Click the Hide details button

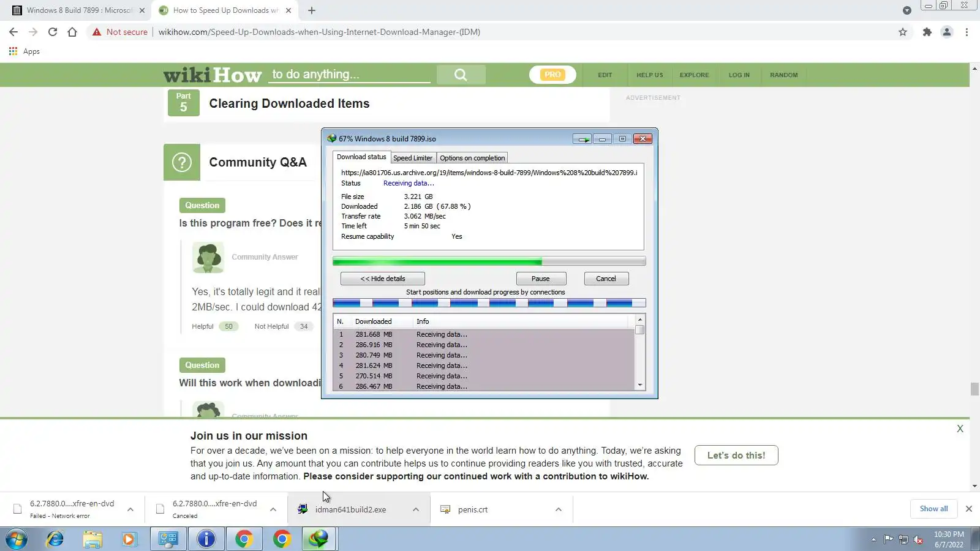[x=383, y=279]
